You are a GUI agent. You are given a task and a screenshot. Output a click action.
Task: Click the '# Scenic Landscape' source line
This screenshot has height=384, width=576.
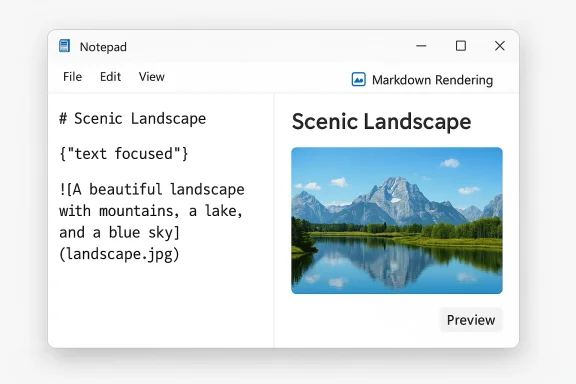[x=133, y=118]
